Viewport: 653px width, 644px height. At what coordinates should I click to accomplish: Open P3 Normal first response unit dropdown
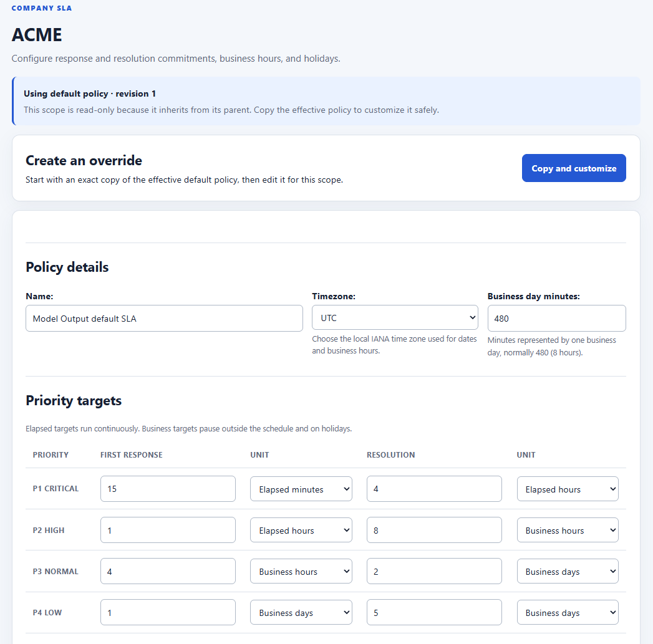[x=301, y=571]
